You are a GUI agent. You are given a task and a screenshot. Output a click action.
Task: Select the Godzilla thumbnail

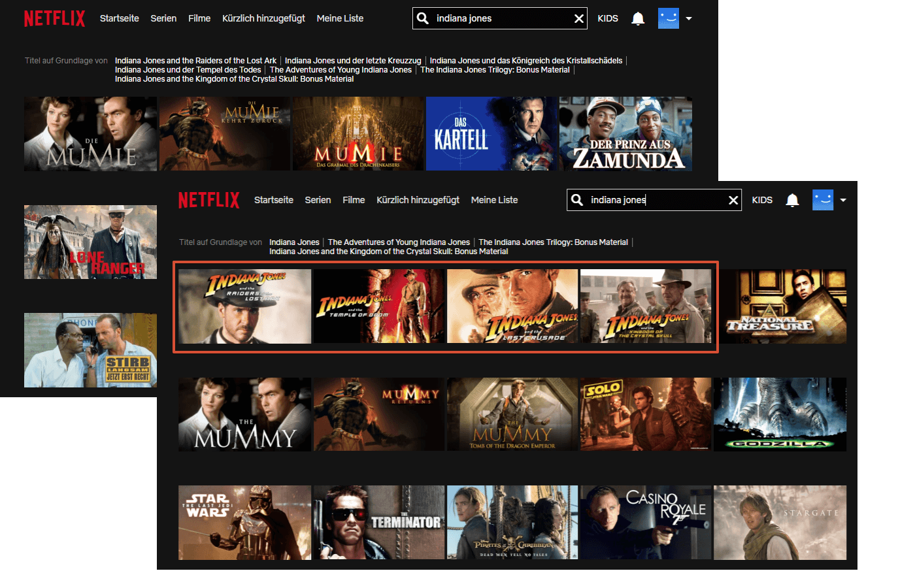pos(780,414)
